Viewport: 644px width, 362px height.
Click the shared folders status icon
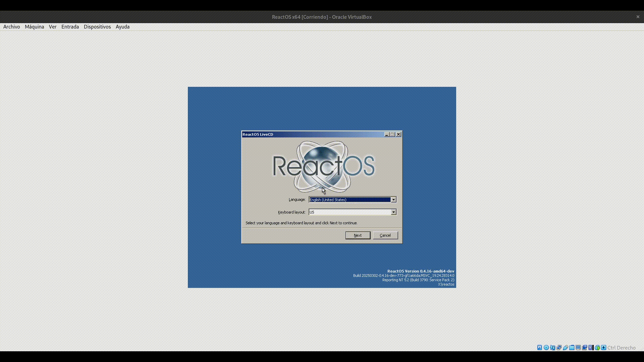(x=572, y=348)
